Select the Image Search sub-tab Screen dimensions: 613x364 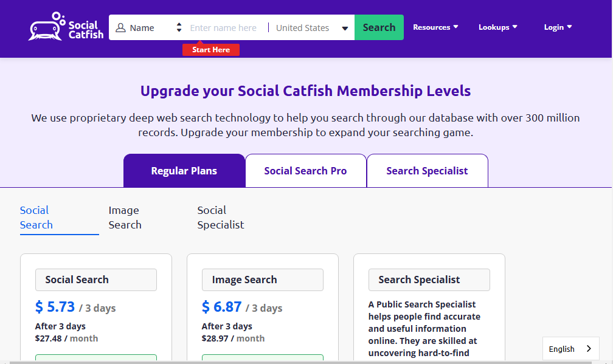(125, 218)
